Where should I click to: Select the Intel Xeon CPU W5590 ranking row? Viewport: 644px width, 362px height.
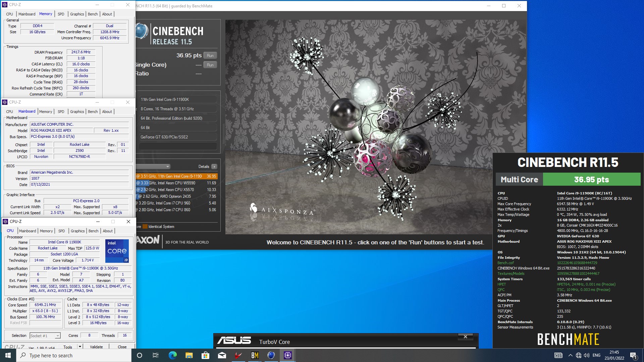[x=176, y=183]
